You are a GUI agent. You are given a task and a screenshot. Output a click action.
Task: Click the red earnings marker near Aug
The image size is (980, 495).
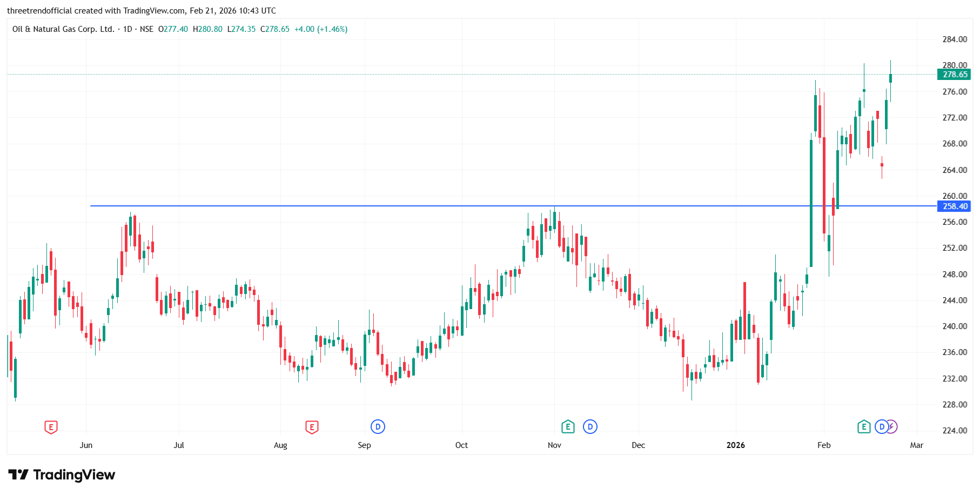[x=312, y=427]
